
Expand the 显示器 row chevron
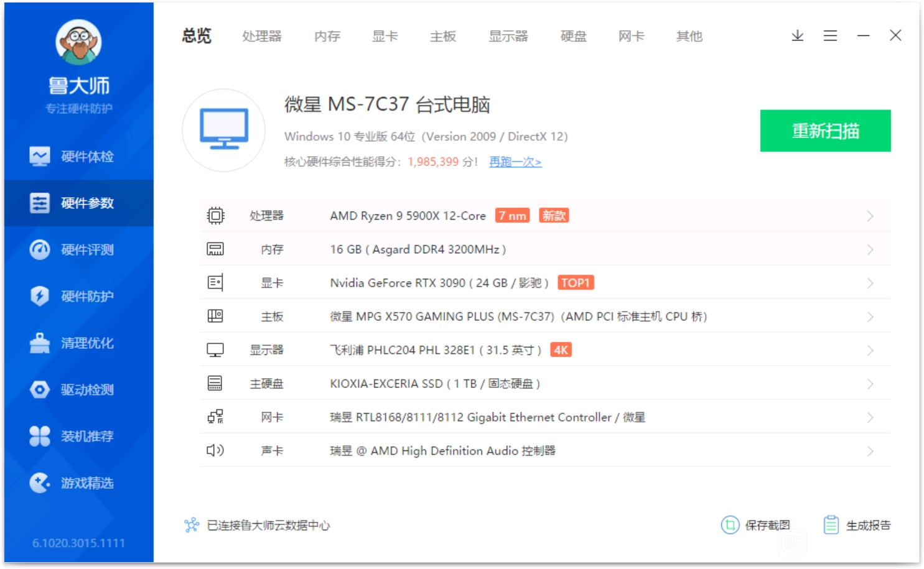870,350
